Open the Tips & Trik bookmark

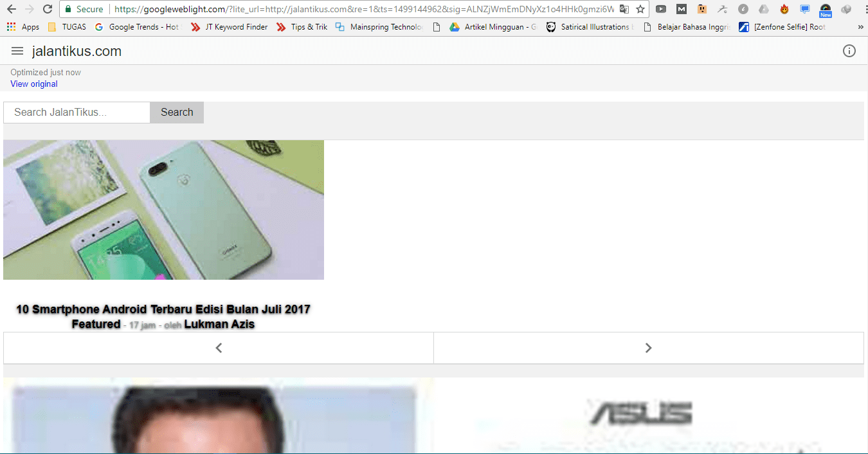pos(302,27)
